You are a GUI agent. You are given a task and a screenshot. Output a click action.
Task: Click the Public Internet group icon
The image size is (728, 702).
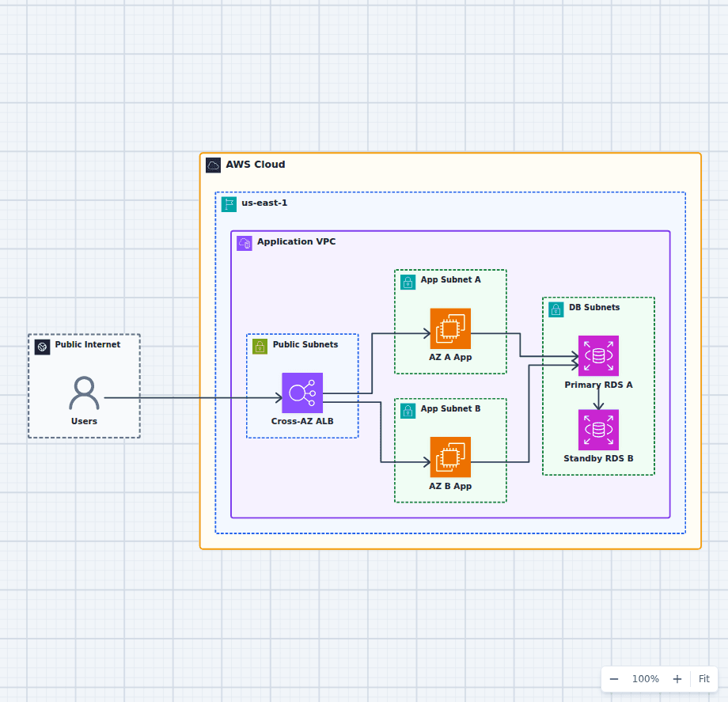tap(42, 347)
